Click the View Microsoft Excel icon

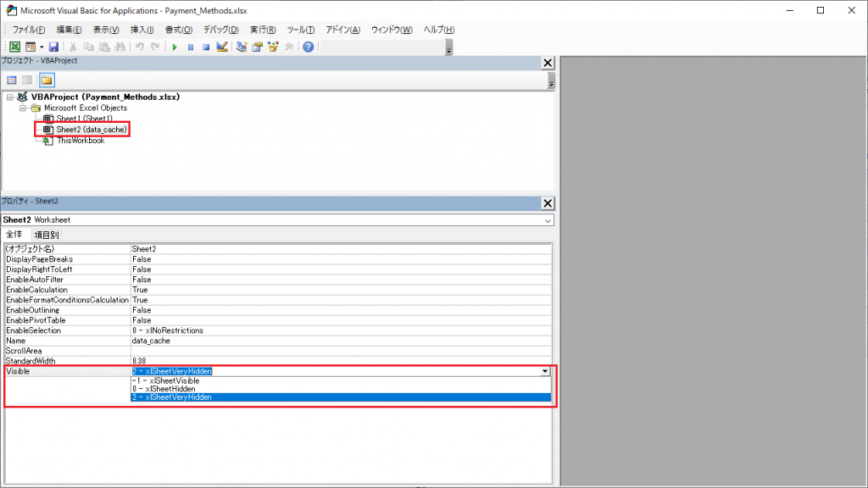pyautogui.click(x=14, y=47)
